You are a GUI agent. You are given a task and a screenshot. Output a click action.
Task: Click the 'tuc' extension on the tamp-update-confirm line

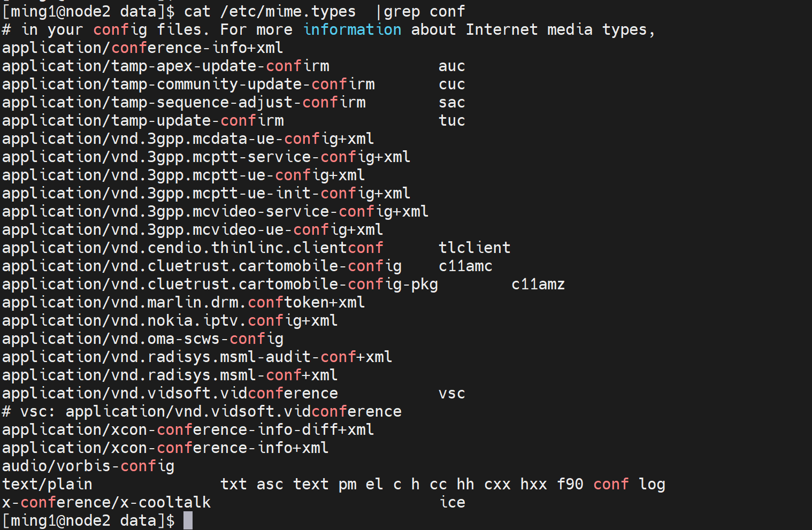[x=451, y=120]
